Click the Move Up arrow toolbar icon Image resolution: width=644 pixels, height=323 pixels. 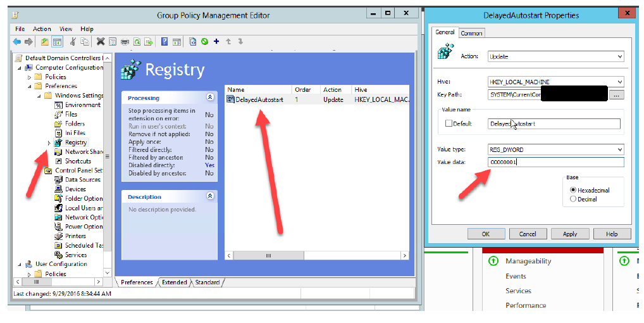click(x=228, y=42)
